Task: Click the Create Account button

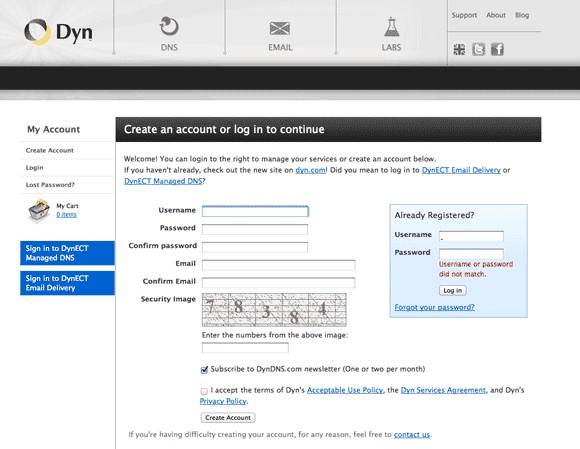Action: click(x=228, y=418)
